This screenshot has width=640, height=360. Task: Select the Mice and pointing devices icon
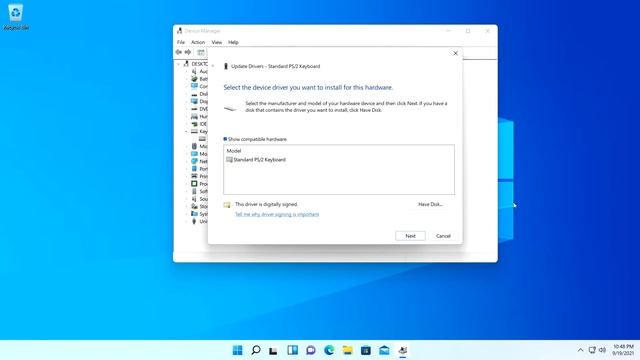(x=194, y=146)
